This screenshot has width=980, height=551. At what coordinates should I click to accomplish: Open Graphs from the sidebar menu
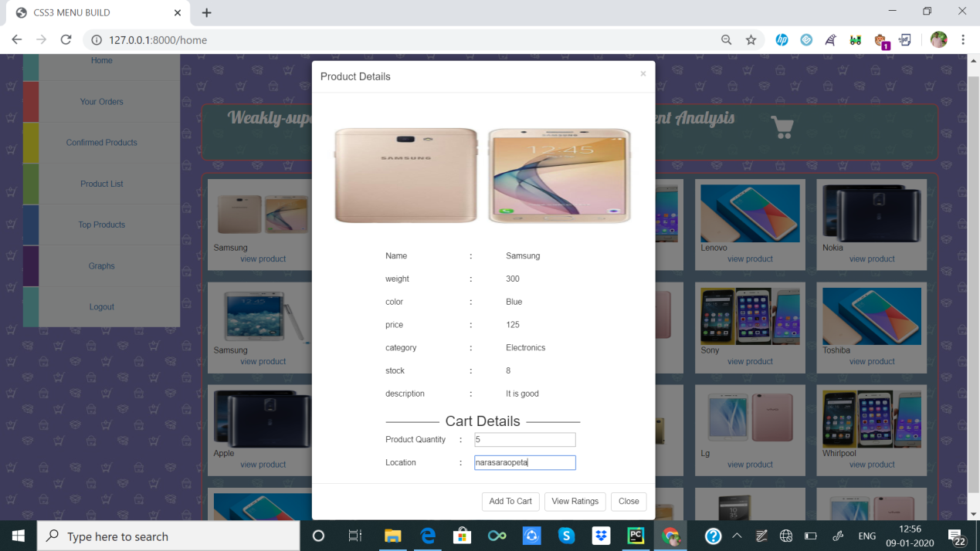(101, 266)
